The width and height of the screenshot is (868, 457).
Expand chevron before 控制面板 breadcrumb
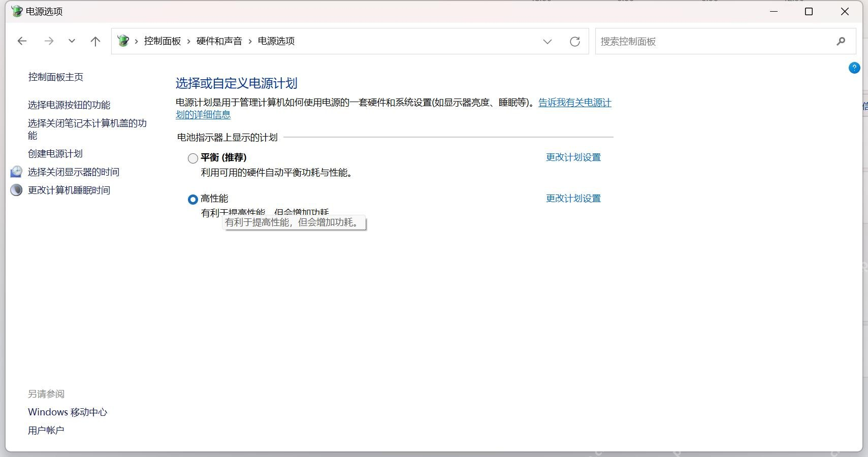137,42
